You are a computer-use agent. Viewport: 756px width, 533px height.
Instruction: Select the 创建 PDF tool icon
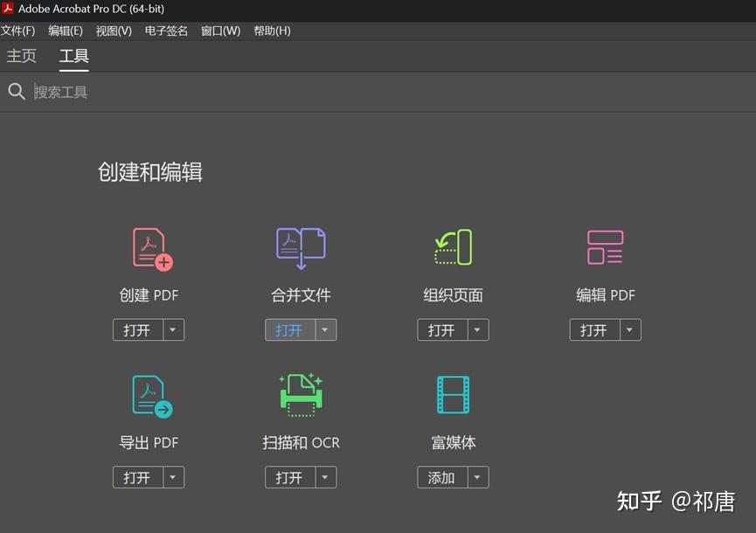tap(149, 247)
